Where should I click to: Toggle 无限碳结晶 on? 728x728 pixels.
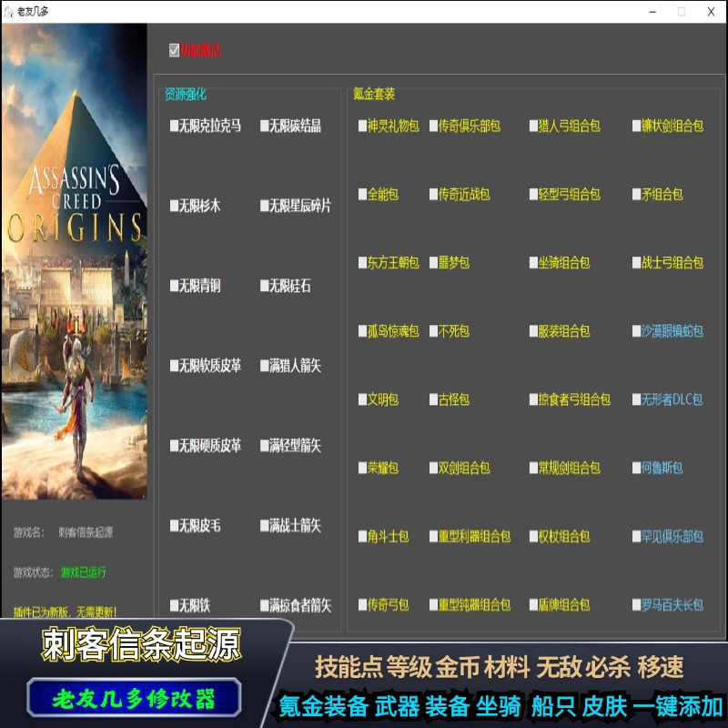[x=263, y=126]
